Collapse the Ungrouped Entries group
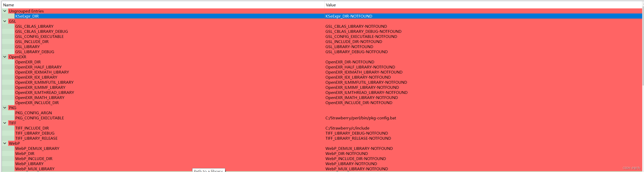The width and height of the screenshot is (644, 172). click(x=5, y=11)
